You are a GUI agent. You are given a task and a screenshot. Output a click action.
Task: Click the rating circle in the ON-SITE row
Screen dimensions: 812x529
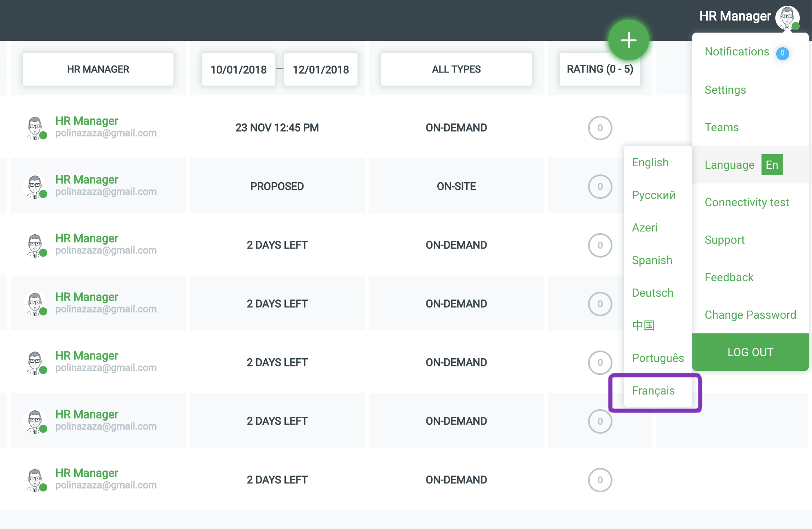[x=600, y=186]
